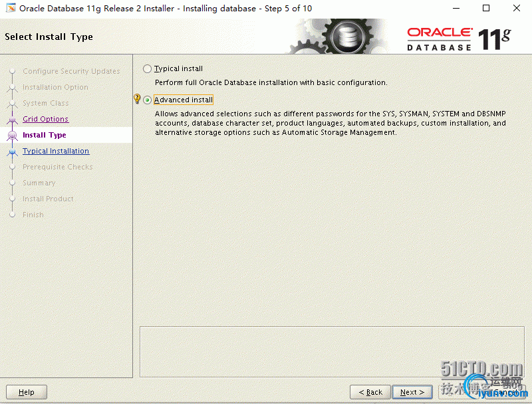Select the Typical install radio button
This screenshot has height=404, width=532.
147,69
